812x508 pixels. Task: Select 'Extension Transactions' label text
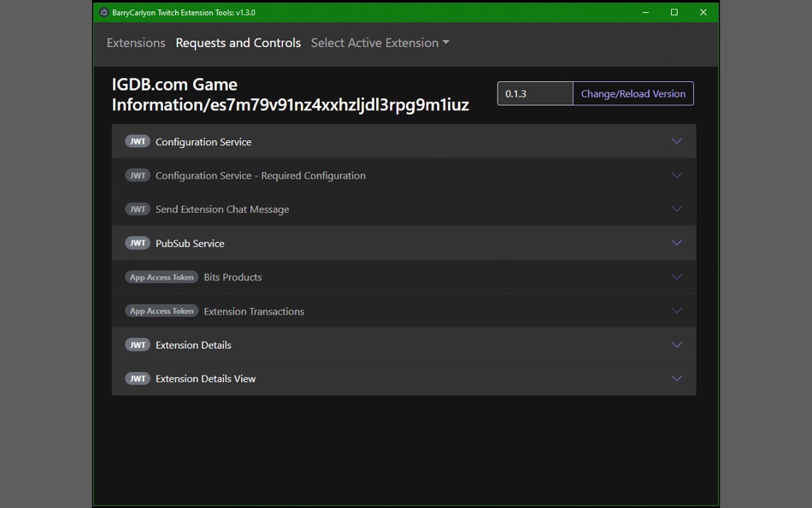pos(254,311)
